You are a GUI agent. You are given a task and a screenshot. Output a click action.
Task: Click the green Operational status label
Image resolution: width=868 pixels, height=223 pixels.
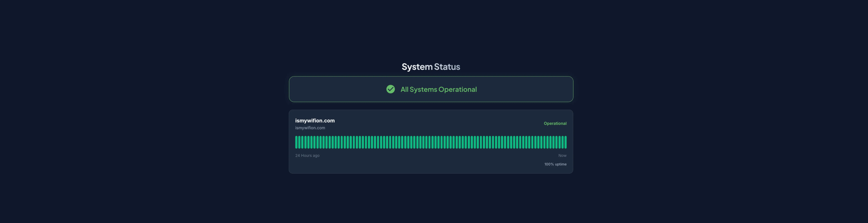pyautogui.click(x=555, y=123)
